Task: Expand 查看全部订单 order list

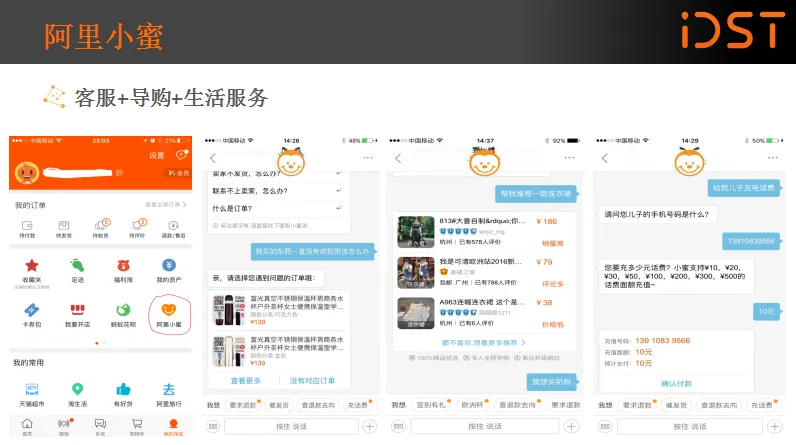Action: pos(165,204)
